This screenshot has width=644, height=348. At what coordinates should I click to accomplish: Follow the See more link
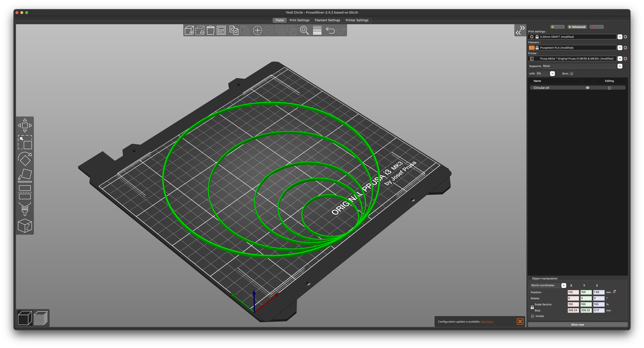pyautogui.click(x=487, y=322)
